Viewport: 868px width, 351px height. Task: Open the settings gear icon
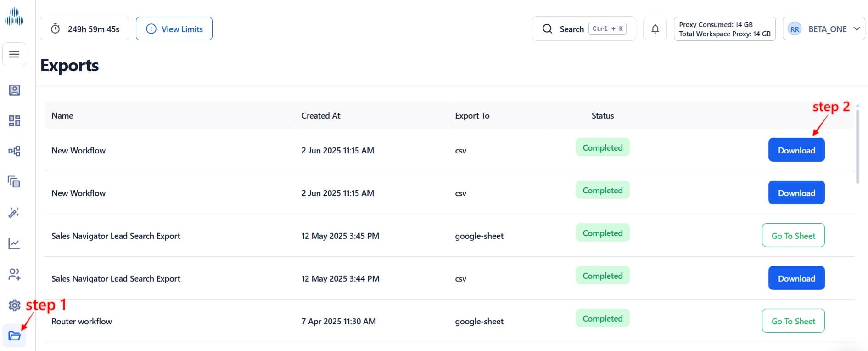(14, 305)
